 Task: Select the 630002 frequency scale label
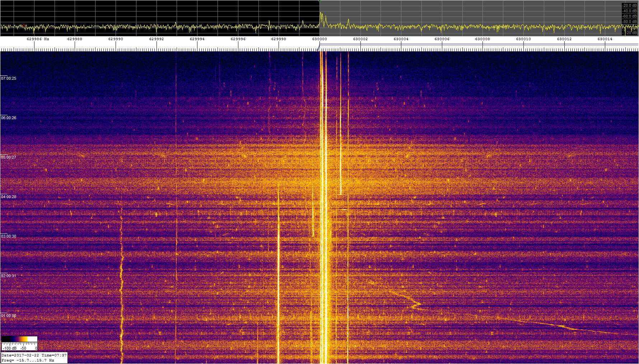coord(360,39)
